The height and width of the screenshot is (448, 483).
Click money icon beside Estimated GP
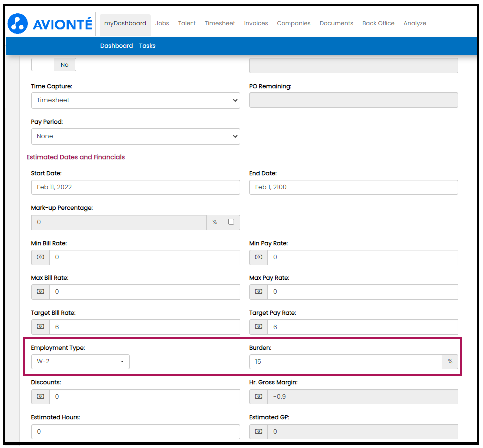coord(258,431)
